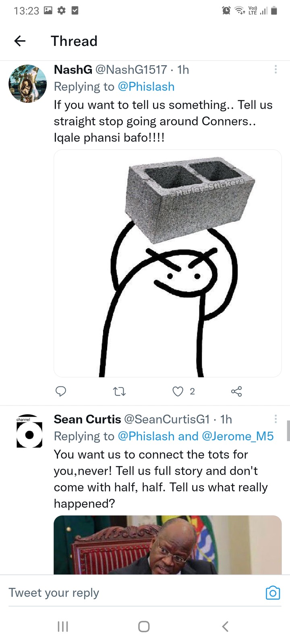View the photo attached to Sean Curtis's tweet
Viewport: 290px width, 644px height.
[168, 545]
